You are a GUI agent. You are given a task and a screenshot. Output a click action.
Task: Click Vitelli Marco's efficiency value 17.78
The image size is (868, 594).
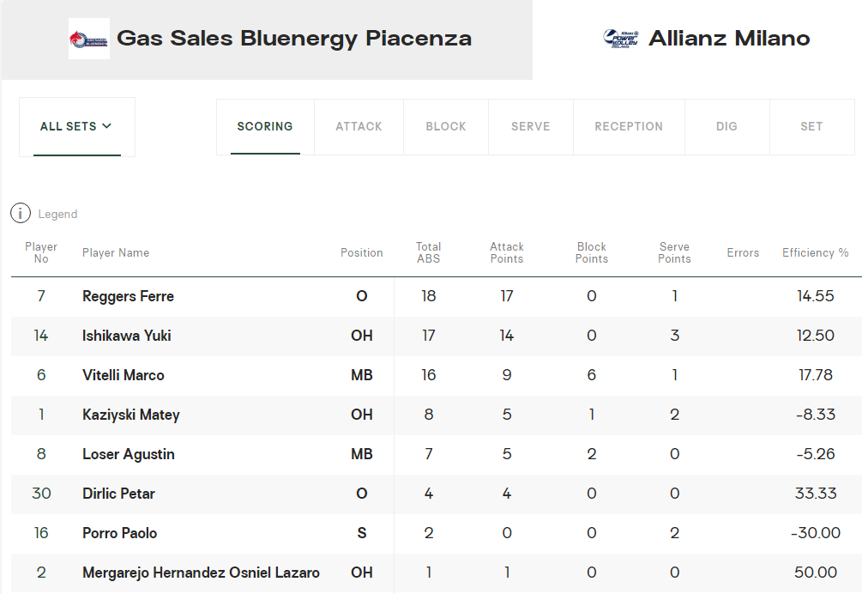816,375
